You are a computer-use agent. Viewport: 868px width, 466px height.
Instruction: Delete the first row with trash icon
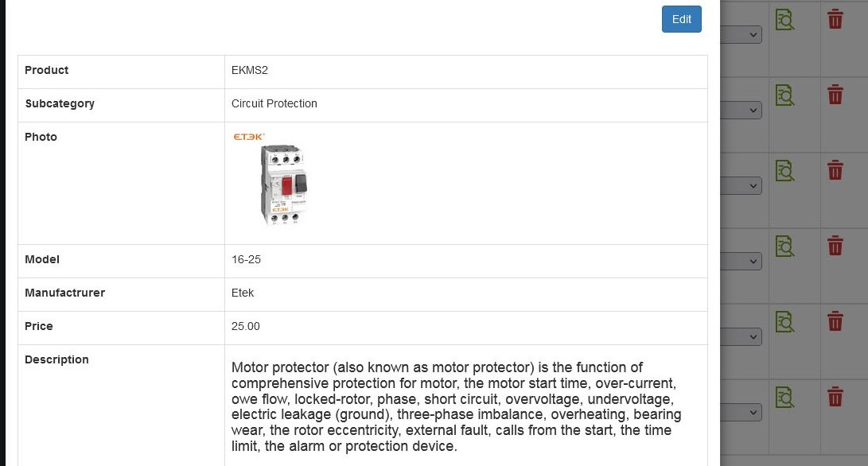pos(835,19)
